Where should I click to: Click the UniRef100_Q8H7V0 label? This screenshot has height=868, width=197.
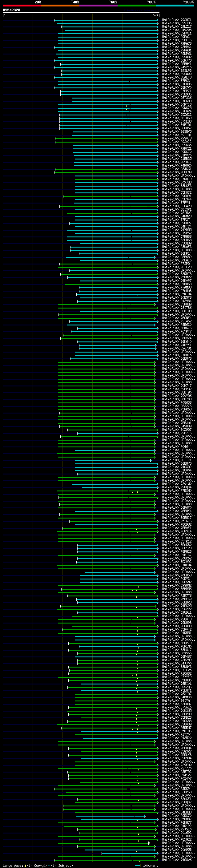tap(176, 88)
